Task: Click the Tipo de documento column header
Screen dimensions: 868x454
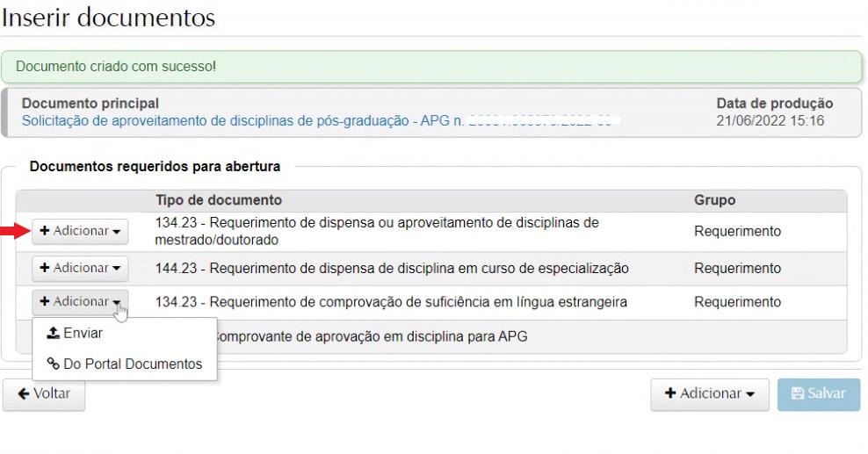Action: [219, 200]
